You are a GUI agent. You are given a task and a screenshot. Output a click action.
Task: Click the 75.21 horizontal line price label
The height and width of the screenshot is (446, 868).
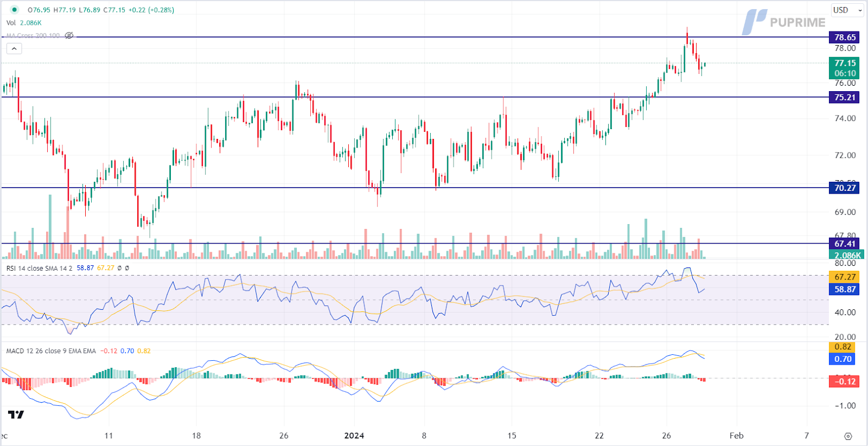845,98
